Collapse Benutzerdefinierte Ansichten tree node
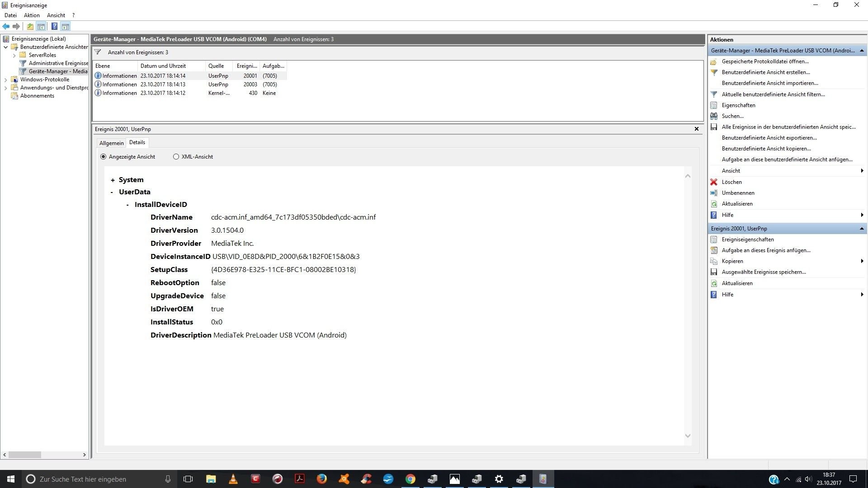868x488 pixels. tap(5, 47)
